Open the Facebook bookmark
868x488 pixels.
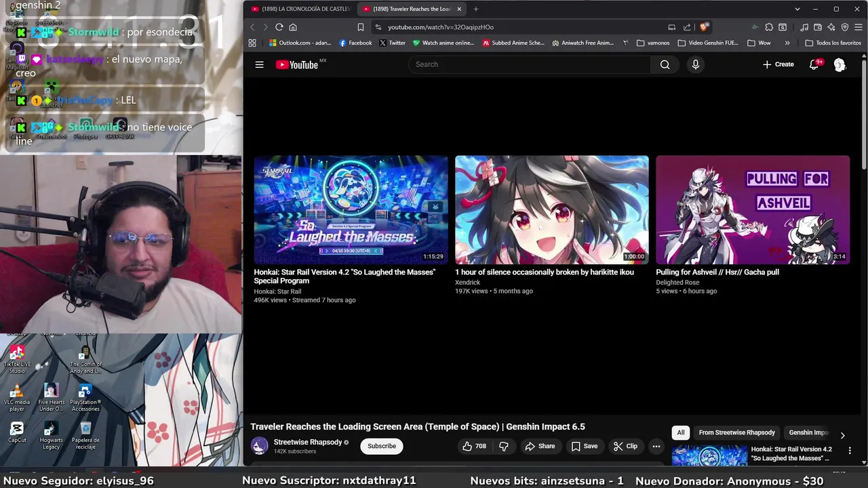(355, 43)
